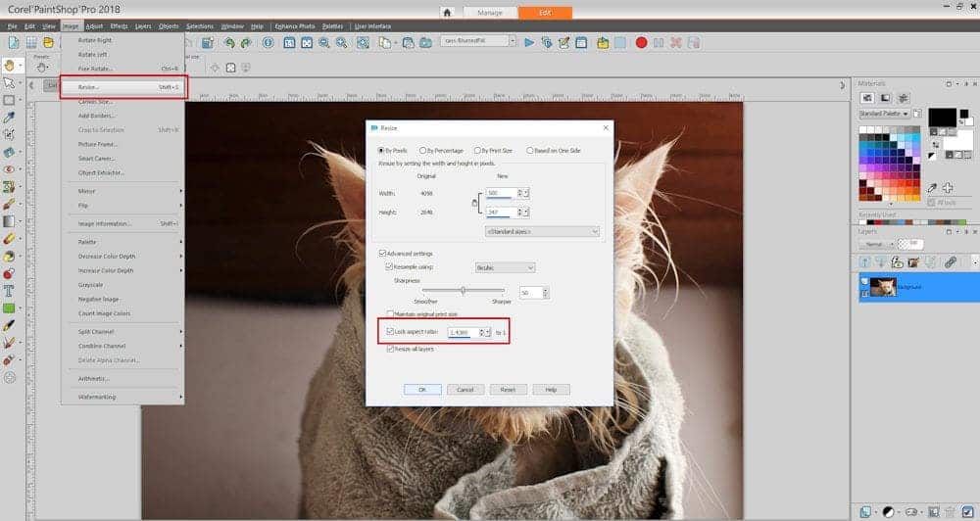The width and height of the screenshot is (980, 521).
Task: Click the Home icon at the top
Action: coord(447,13)
